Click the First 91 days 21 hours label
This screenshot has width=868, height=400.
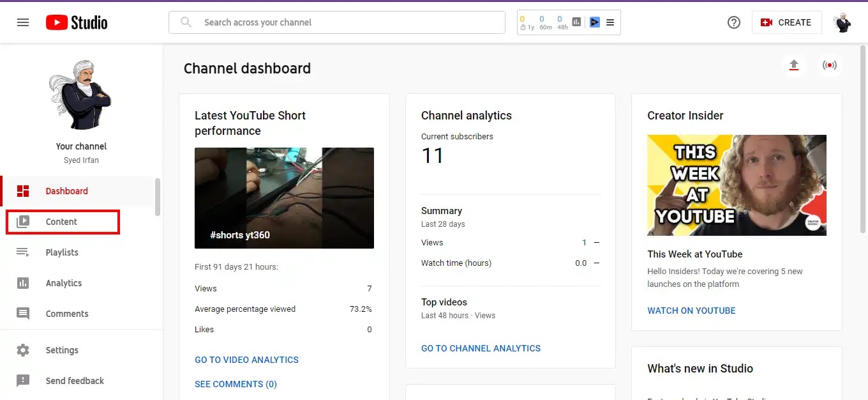[x=236, y=267]
